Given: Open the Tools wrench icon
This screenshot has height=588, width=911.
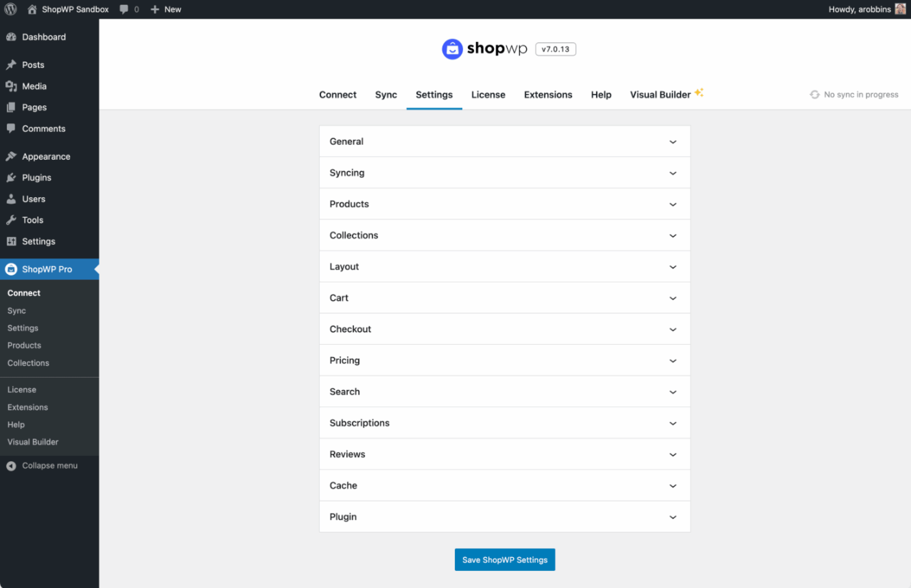Looking at the screenshot, I should click(11, 220).
